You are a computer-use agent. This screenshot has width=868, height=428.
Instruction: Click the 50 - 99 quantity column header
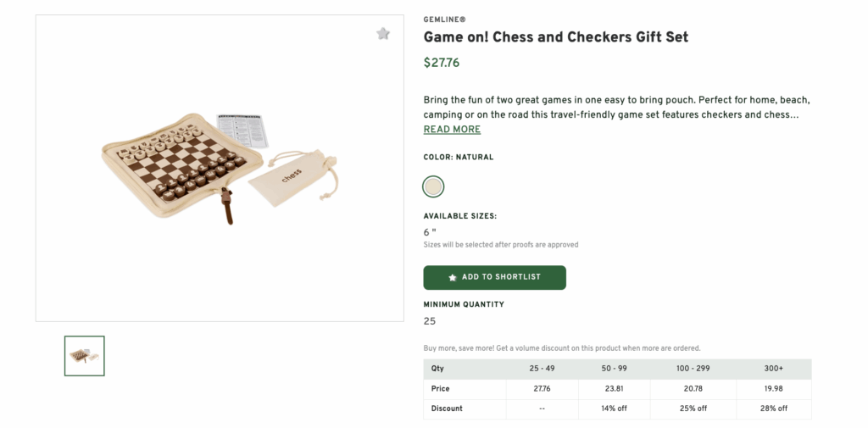pyautogui.click(x=614, y=369)
